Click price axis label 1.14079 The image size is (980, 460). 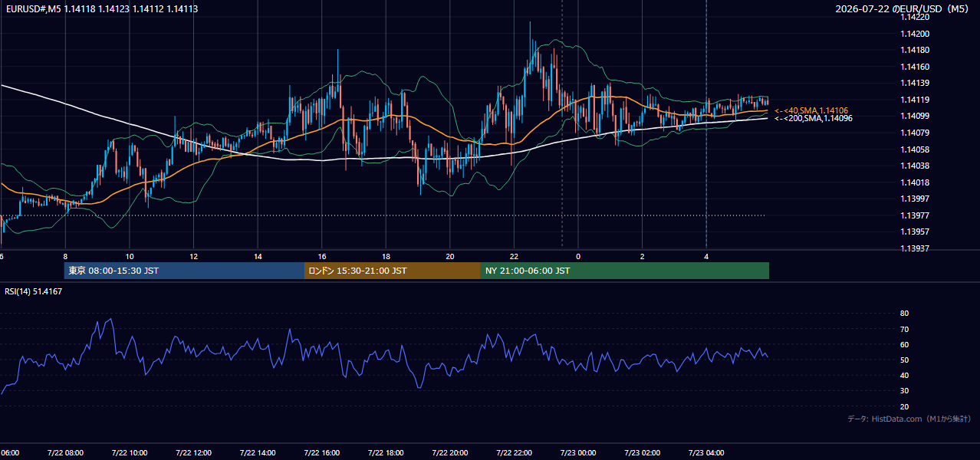click(914, 133)
